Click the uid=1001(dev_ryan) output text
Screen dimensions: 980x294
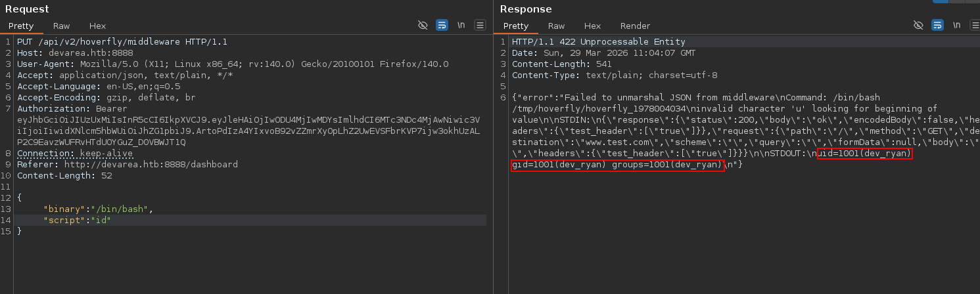click(864, 154)
